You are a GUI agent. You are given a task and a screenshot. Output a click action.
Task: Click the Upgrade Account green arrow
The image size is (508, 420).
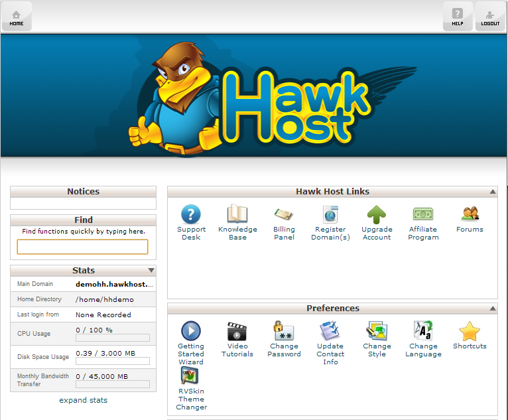pos(377,214)
